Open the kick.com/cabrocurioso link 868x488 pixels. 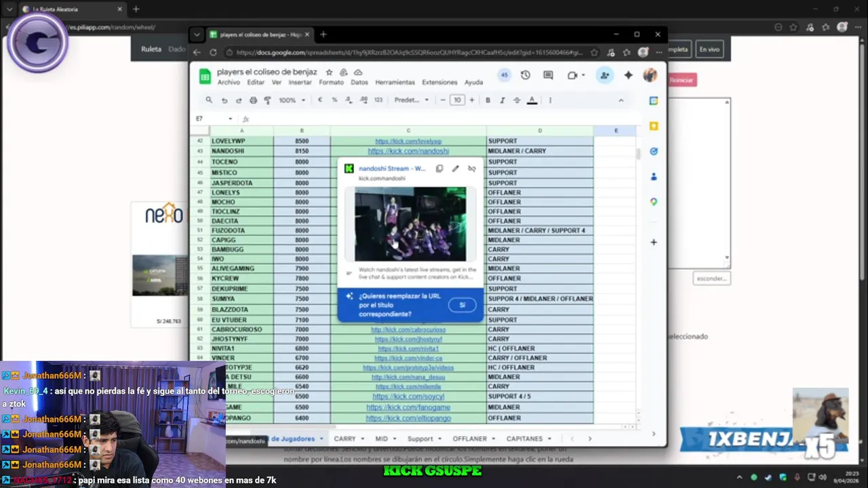[408, 329]
